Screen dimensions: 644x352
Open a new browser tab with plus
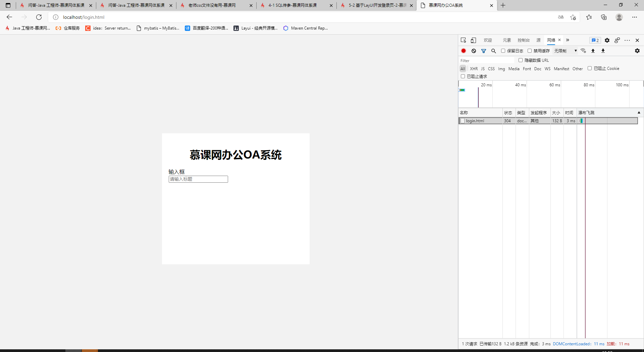503,5
